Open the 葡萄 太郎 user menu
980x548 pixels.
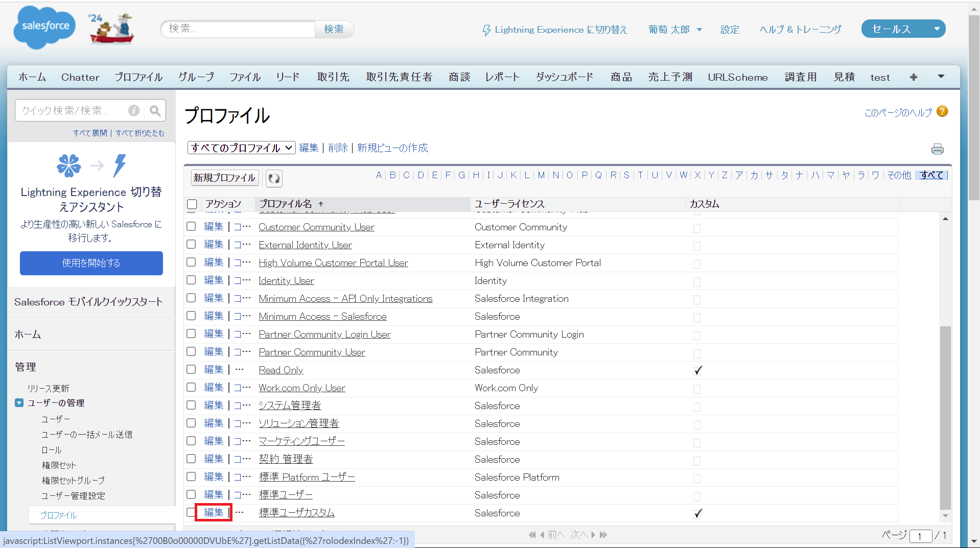tap(675, 30)
